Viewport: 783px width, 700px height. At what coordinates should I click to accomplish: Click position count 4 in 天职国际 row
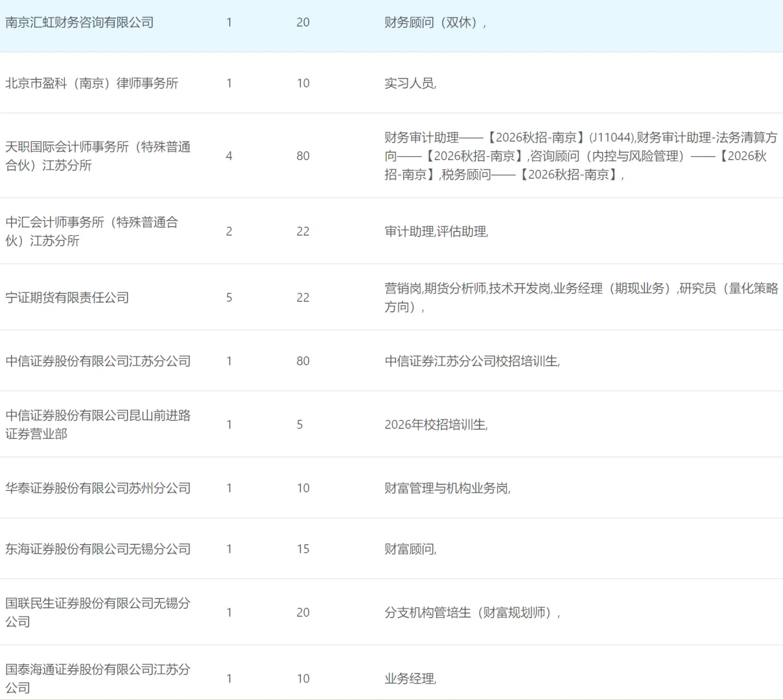[x=229, y=156]
